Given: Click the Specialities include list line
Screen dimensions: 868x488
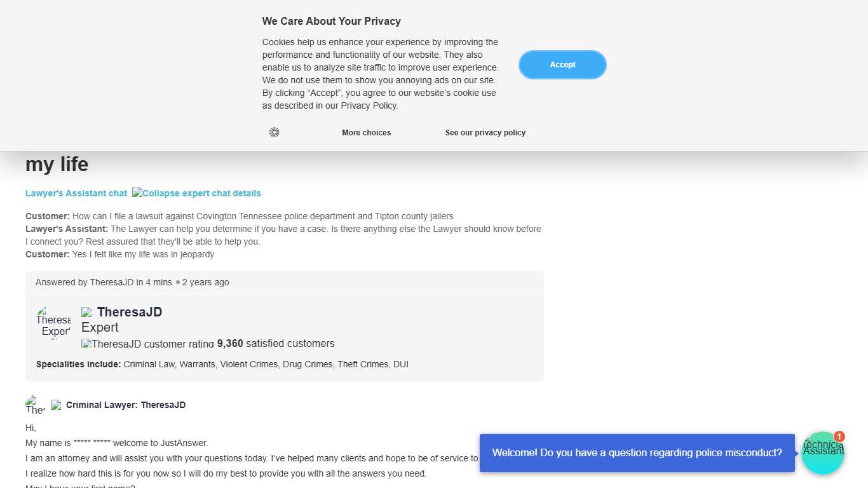Looking at the screenshot, I should [222, 364].
